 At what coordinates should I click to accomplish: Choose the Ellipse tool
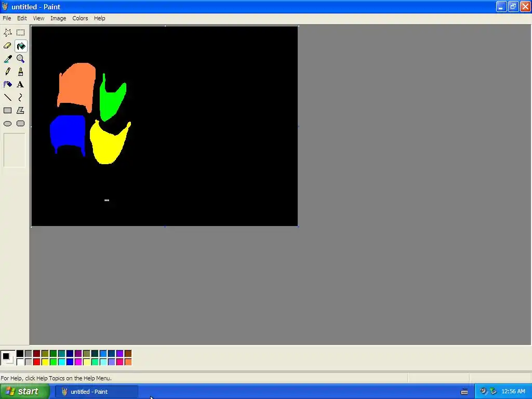tap(7, 124)
